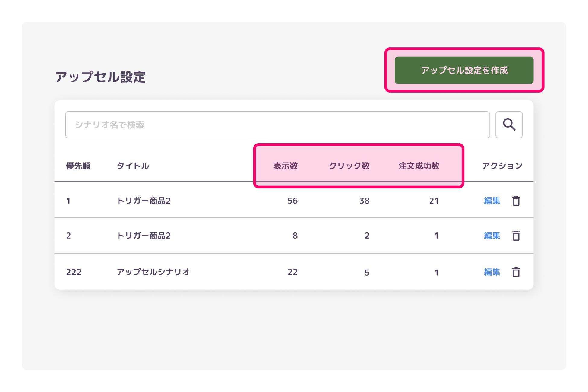Screen dimensions: 588x392
Task: Delete the アップセルシナリオ row via trash icon
Action: pyautogui.click(x=516, y=272)
